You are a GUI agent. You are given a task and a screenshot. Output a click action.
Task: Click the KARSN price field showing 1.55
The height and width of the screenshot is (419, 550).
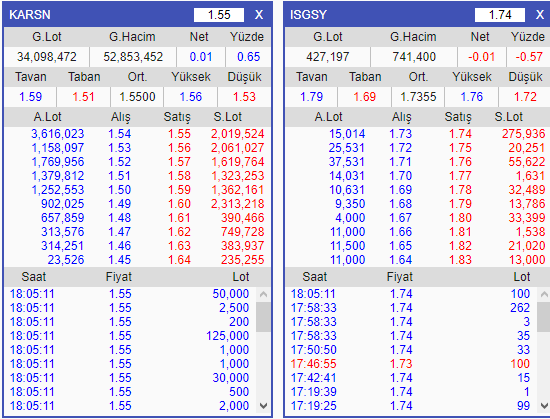219,15
